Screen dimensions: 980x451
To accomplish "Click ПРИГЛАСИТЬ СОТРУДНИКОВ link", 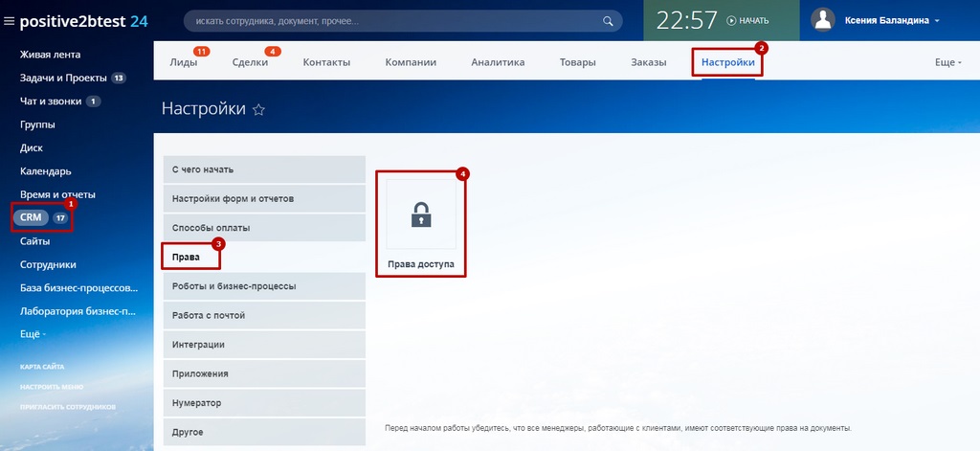I will 68,407.
